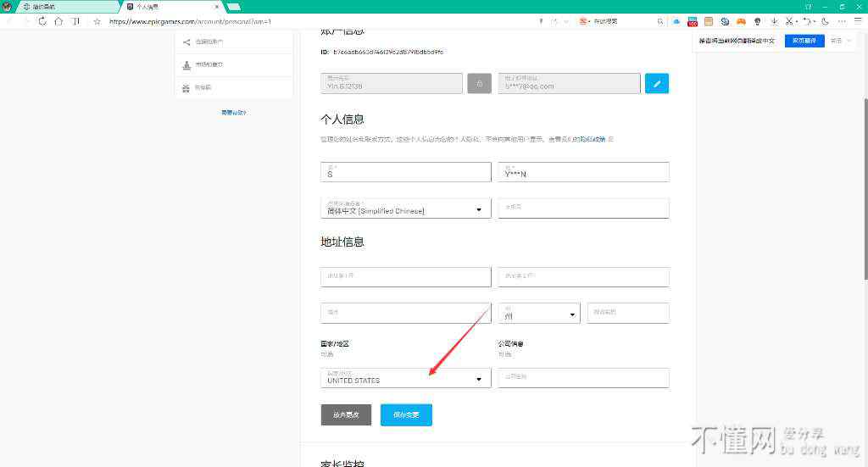The width and height of the screenshot is (868, 467).
Task: Open the state (州) dropdown
Action: 539,313
